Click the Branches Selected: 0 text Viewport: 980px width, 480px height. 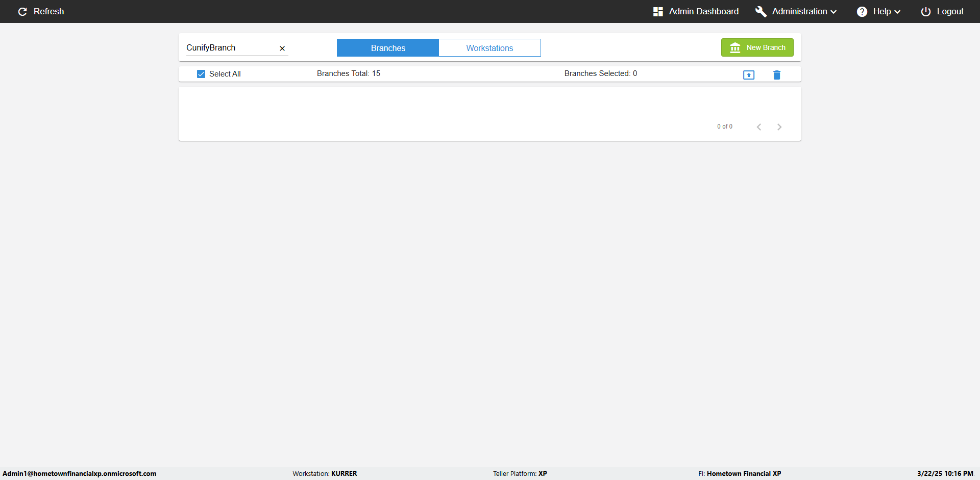(601, 73)
